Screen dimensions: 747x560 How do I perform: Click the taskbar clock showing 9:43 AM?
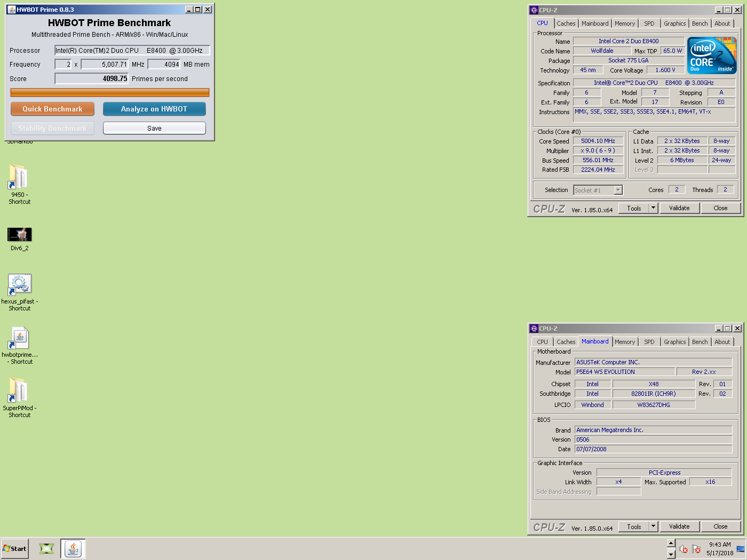coord(720,549)
